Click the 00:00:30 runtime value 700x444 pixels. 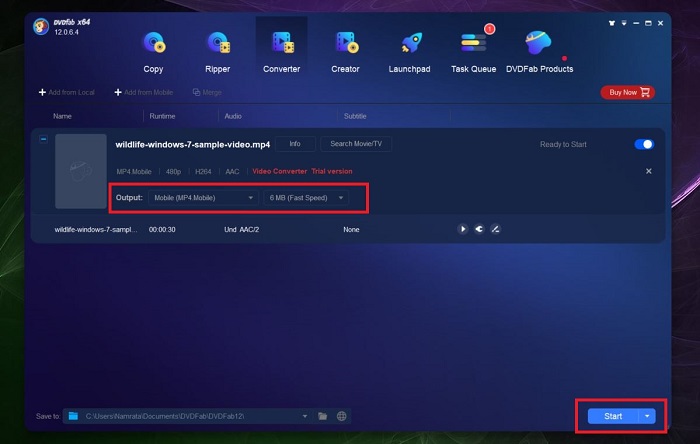click(x=162, y=229)
